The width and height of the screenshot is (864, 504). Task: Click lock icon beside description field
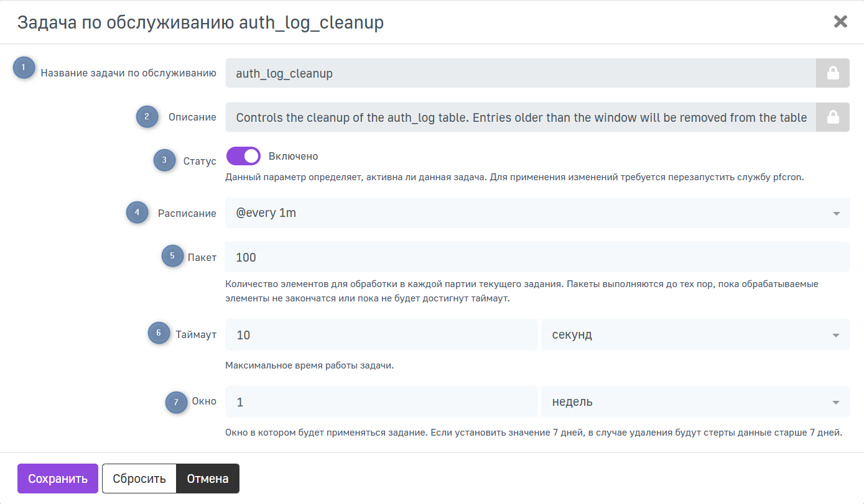(x=832, y=117)
